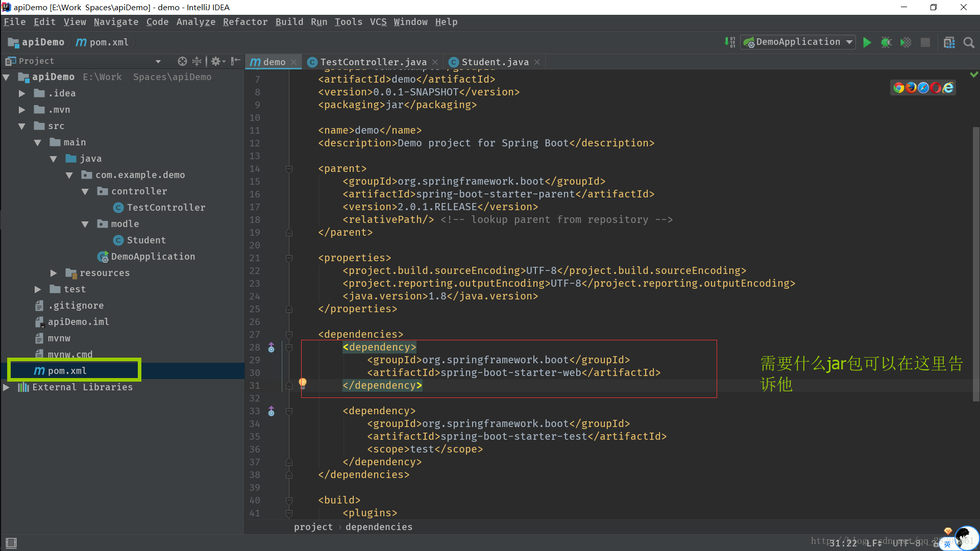
Task: Open preview in Safari browser icon
Action: [x=923, y=88]
